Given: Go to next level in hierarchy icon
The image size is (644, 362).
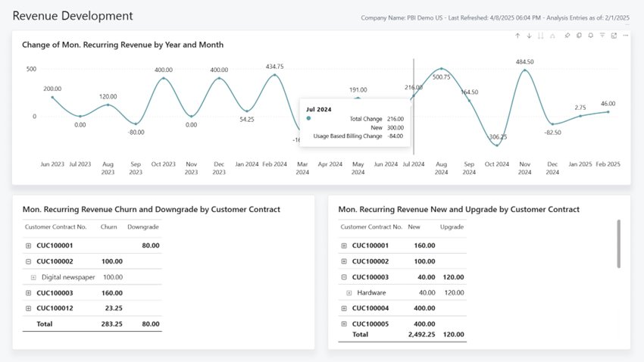Looking at the screenshot, I should (540, 36).
